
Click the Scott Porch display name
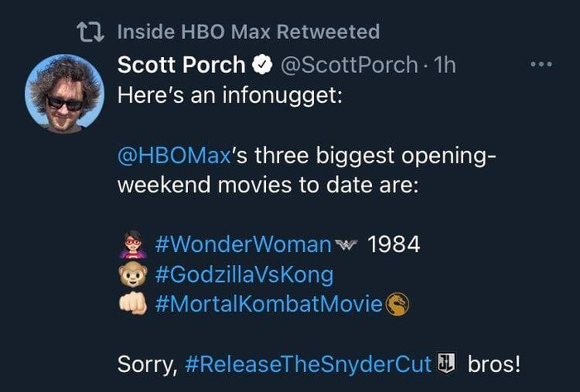(181, 65)
